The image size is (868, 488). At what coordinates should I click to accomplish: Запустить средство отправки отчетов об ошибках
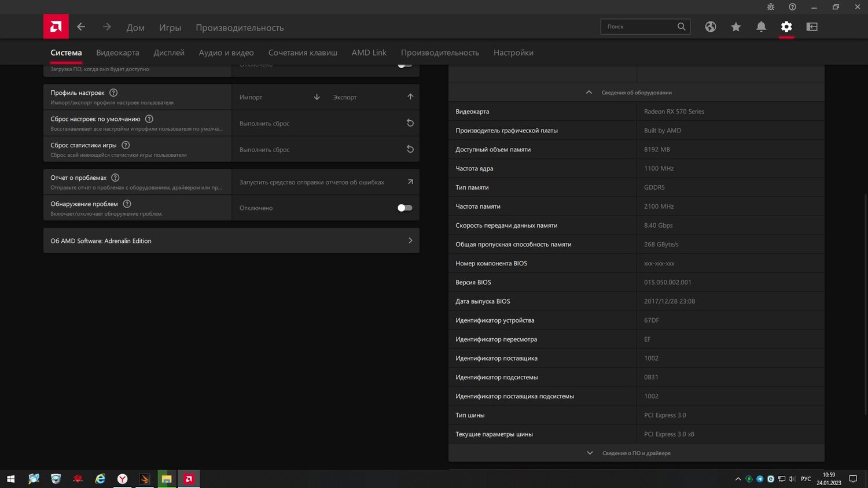(325, 182)
